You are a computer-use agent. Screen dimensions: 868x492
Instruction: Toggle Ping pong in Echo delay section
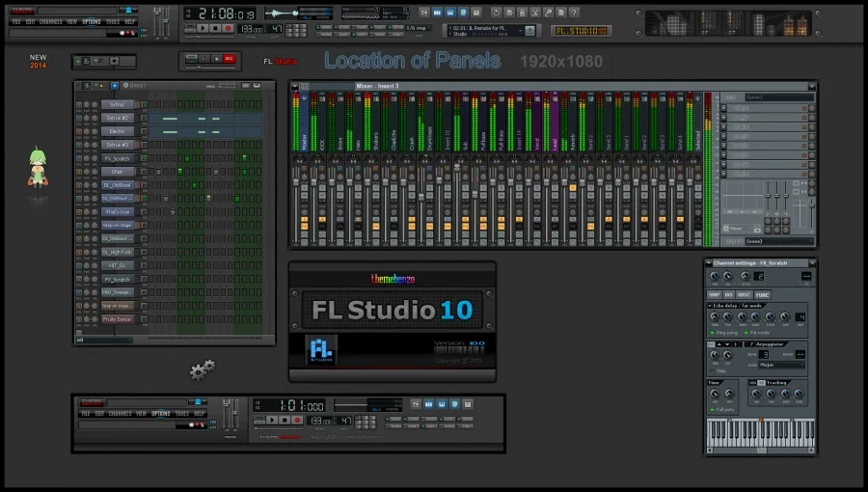coord(712,333)
